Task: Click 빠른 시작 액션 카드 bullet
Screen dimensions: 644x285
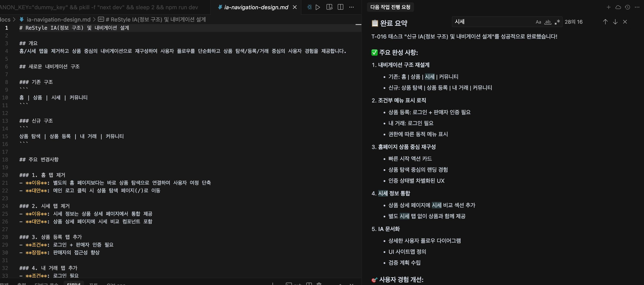Action: pyautogui.click(x=410, y=159)
